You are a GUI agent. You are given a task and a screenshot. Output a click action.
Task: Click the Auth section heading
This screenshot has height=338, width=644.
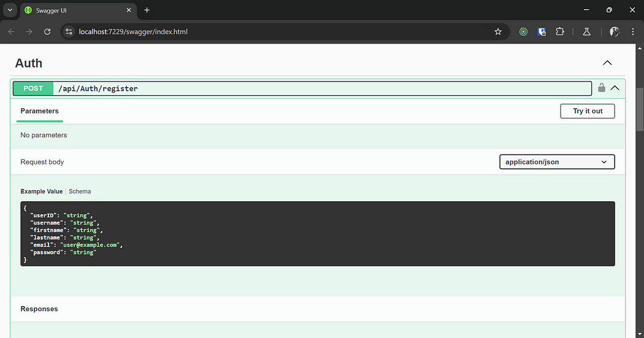pos(29,63)
